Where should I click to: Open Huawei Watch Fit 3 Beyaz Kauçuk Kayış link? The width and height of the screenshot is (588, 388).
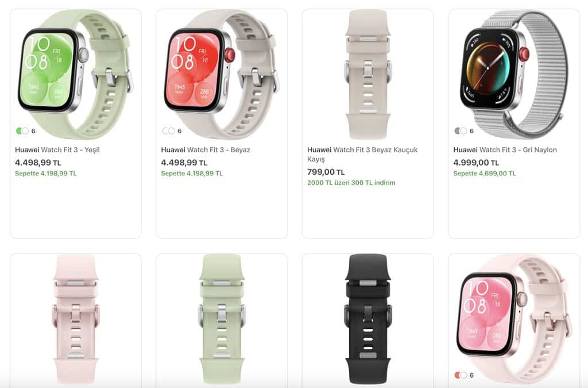point(362,154)
